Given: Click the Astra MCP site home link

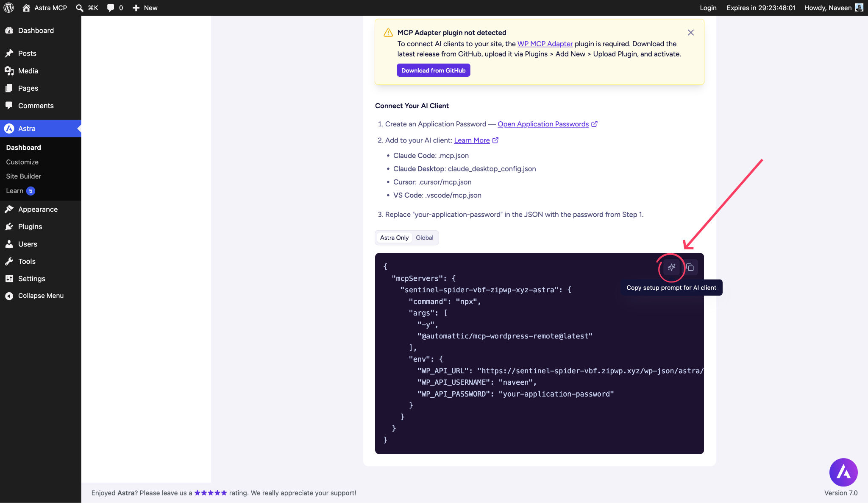Looking at the screenshot, I should (45, 8).
